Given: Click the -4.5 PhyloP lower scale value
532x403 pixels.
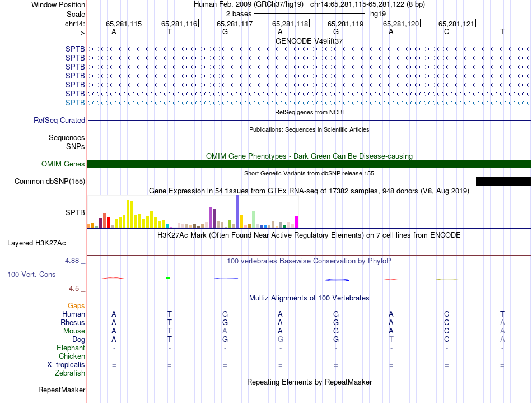Looking at the screenshot, I should [73, 289].
